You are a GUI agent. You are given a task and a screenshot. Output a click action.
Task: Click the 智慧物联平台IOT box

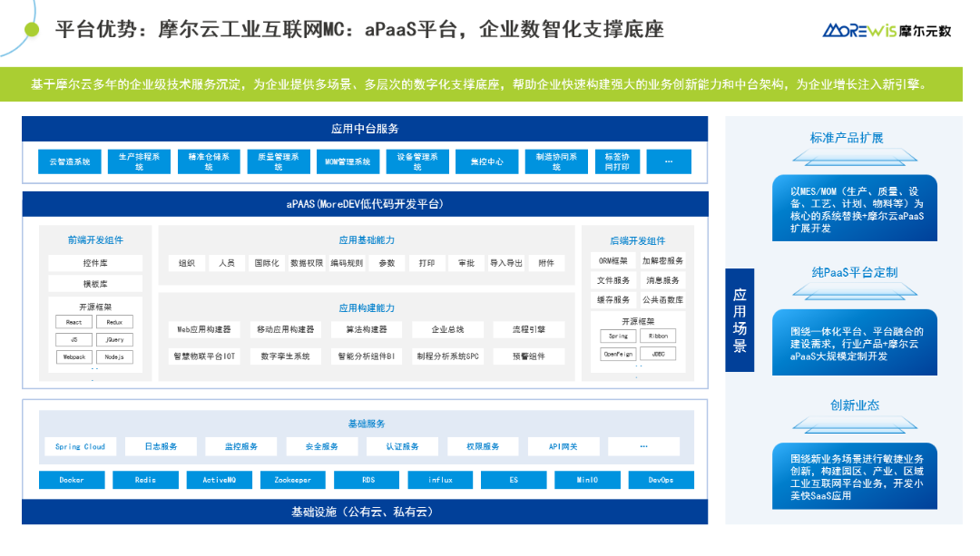click(204, 356)
